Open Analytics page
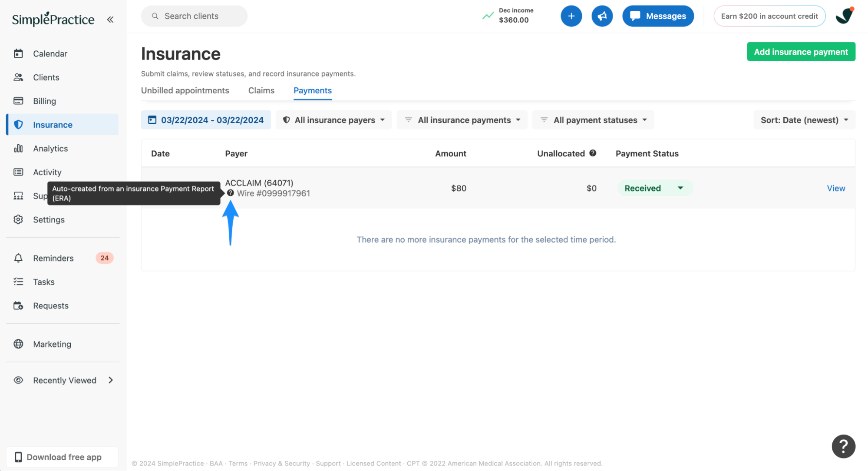This screenshot has width=868, height=471. click(50, 149)
